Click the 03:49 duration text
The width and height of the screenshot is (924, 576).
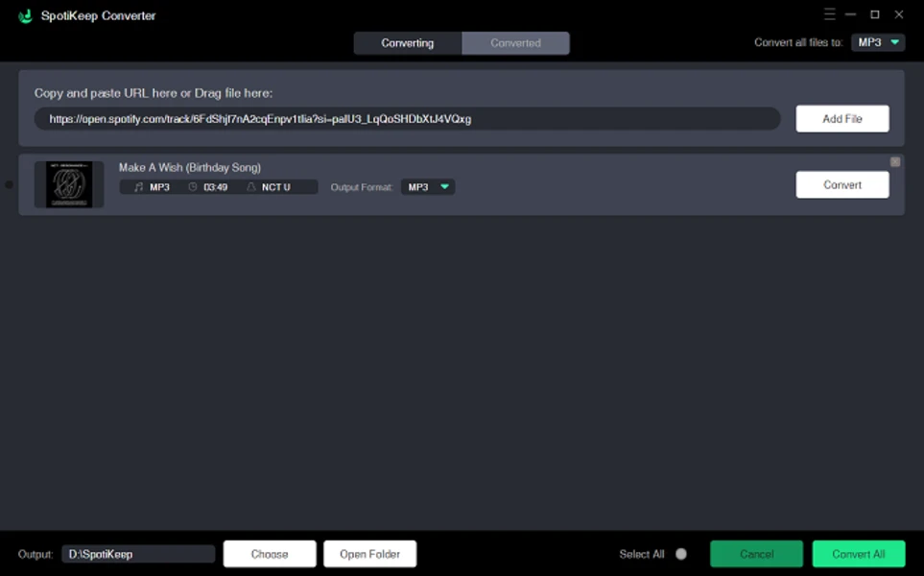pyautogui.click(x=215, y=187)
